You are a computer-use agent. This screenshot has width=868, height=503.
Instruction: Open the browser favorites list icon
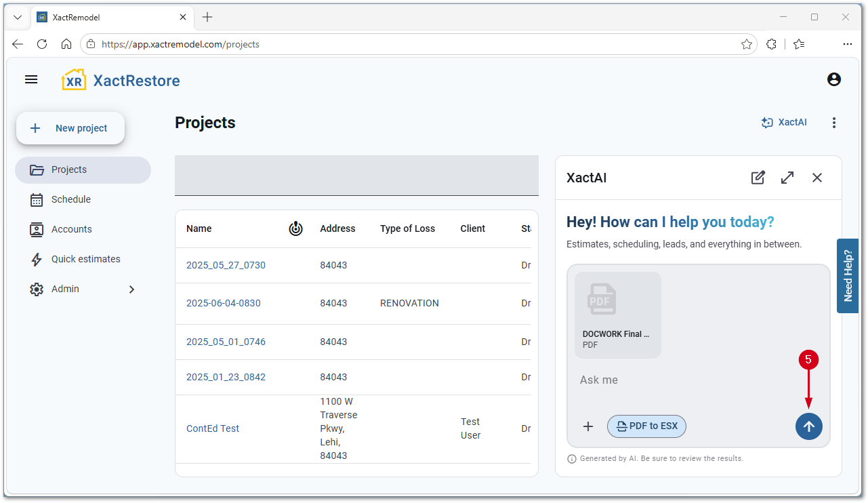[799, 44]
